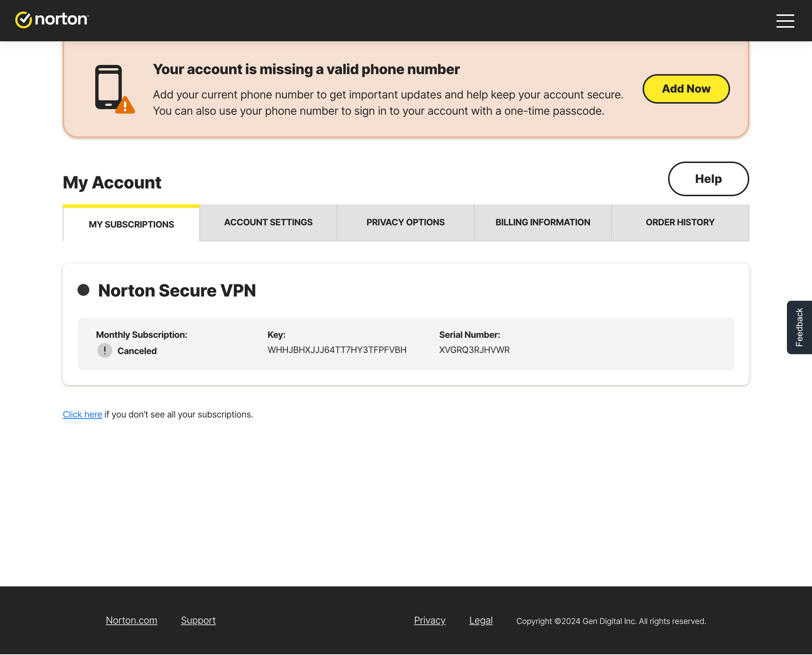The height and width of the screenshot is (655, 812).
Task: Click the Canceled status exclamation icon
Action: pos(104,350)
